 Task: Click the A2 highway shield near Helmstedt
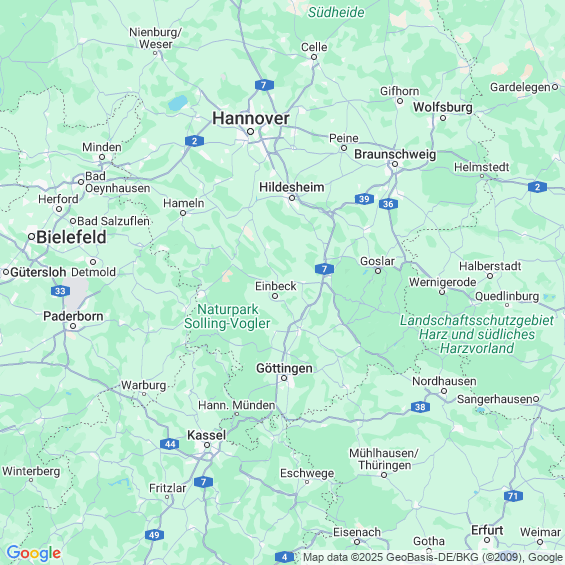537,187
